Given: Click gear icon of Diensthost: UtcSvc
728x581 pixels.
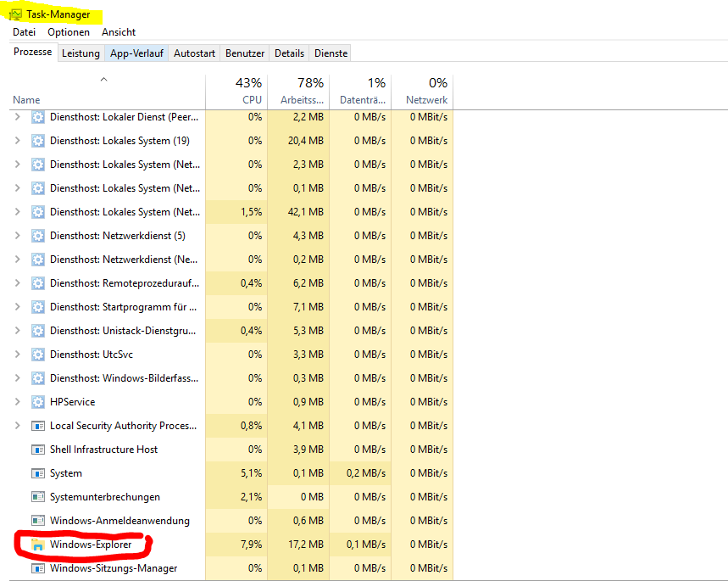Looking at the screenshot, I should 37,355.
